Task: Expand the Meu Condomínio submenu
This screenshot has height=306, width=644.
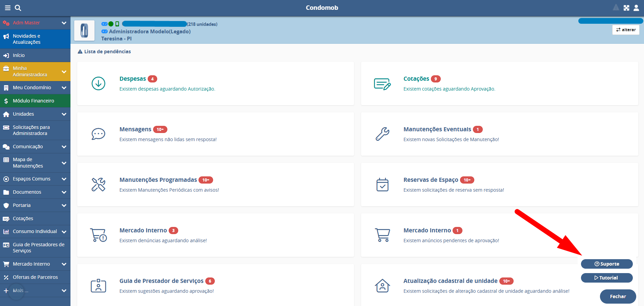Action: point(64,88)
